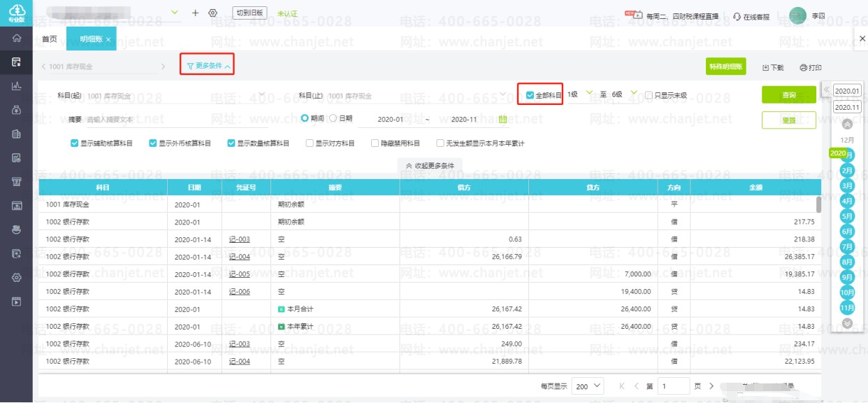This screenshot has height=403, width=868.
Task: Click the down circle arrow below 11月
Action: (847, 323)
